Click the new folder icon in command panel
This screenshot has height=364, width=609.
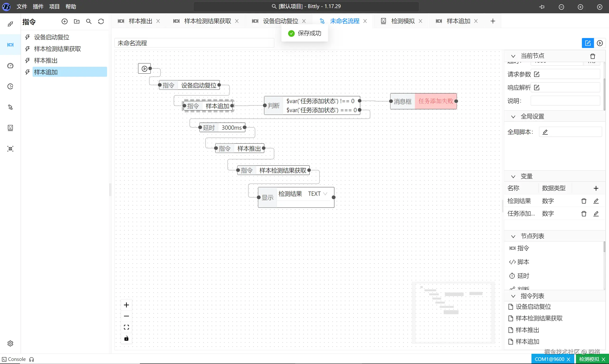coord(77,22)
